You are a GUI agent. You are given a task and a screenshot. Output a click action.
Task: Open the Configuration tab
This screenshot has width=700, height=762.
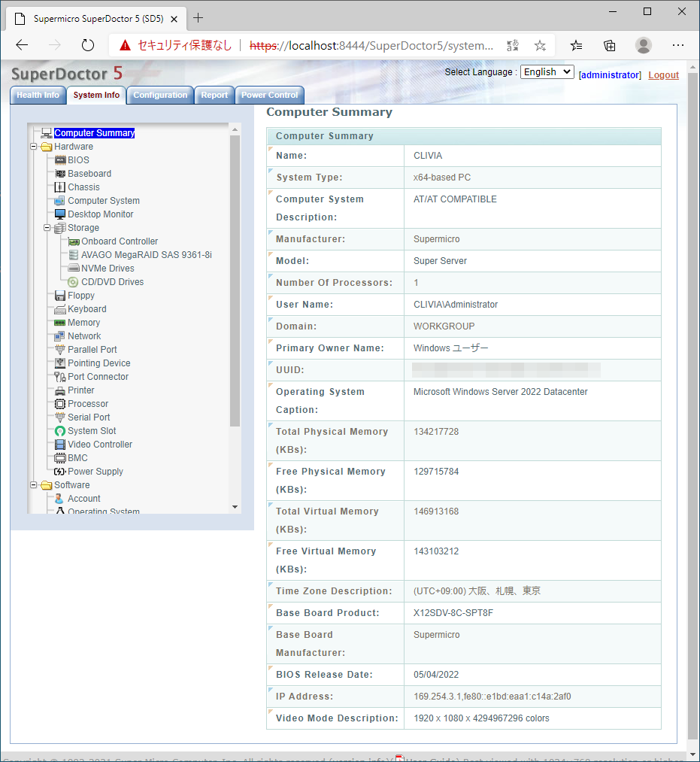[x=160, y=96]
